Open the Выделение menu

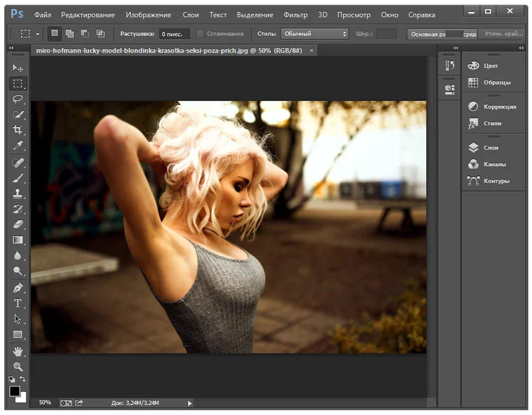coord(255,15)
